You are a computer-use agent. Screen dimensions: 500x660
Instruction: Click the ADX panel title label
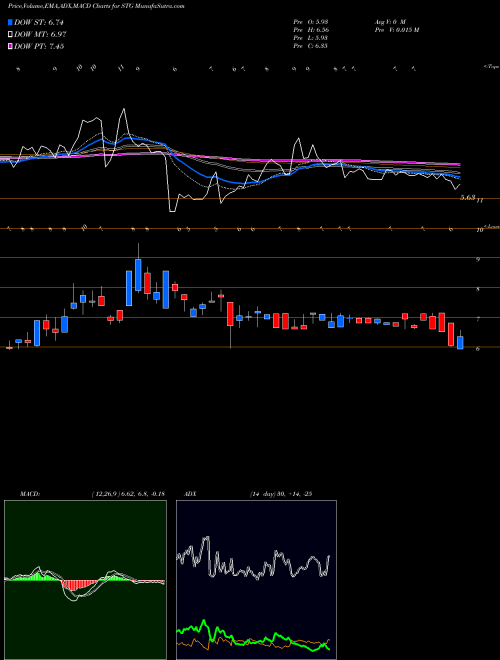tap(190, 494)
